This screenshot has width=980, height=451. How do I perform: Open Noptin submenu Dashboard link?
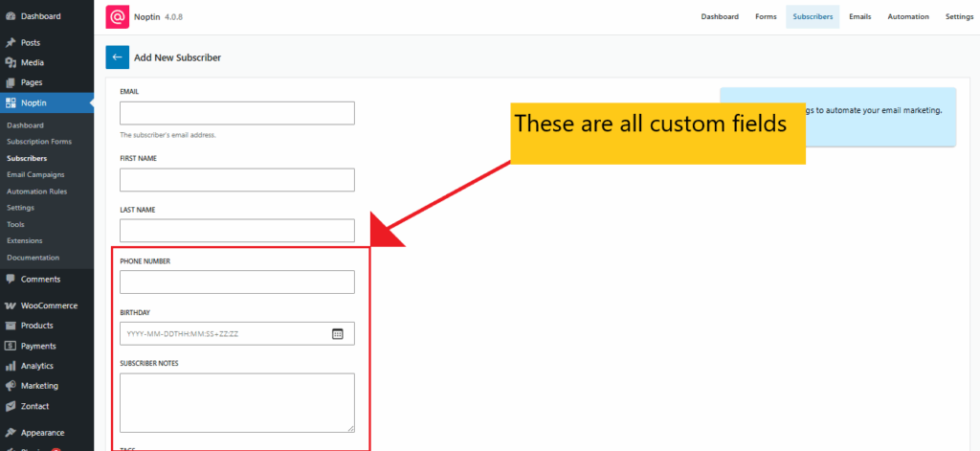(x=26, y=125)
